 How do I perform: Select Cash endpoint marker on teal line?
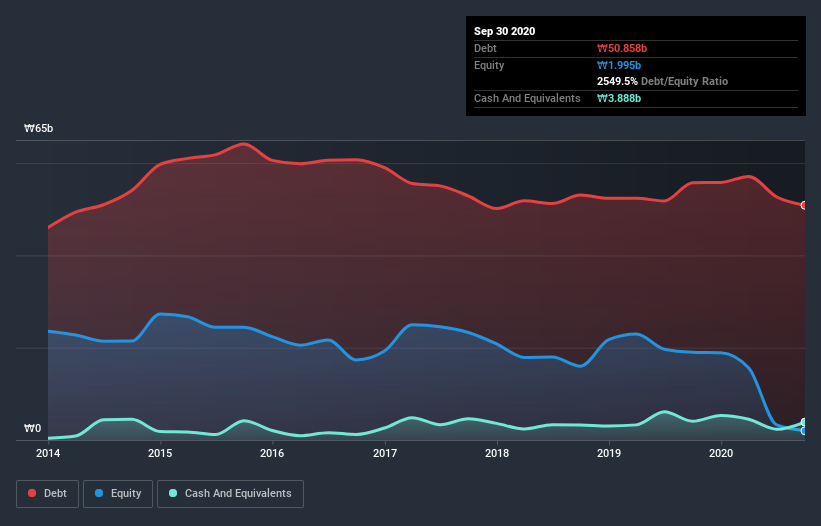click(804, 422)
